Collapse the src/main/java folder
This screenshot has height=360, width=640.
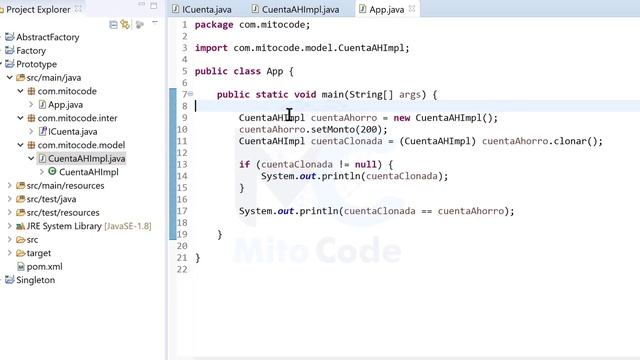coord(10,78)
